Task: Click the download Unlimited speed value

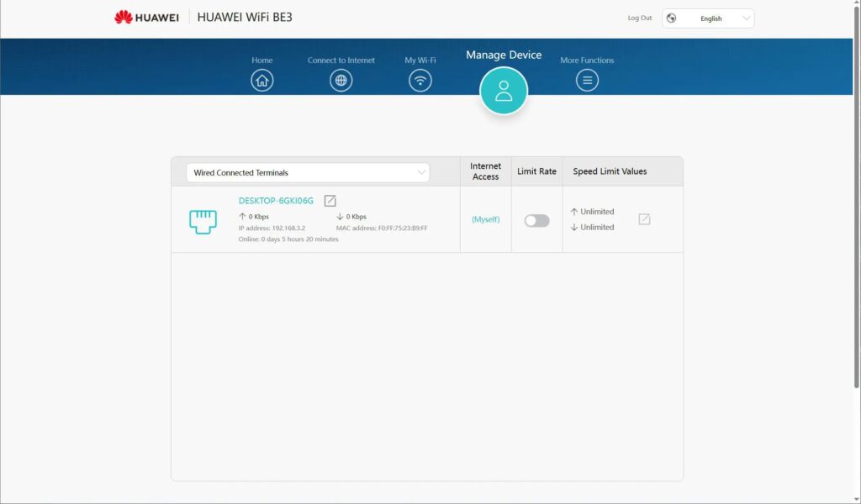Action: [x=597, y=227]
